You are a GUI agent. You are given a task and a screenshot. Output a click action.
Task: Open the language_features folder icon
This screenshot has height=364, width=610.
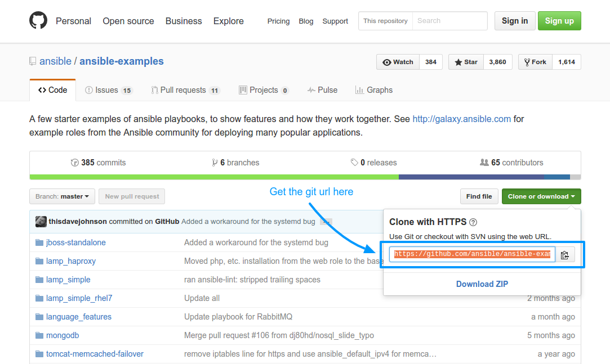coord(39,317)
